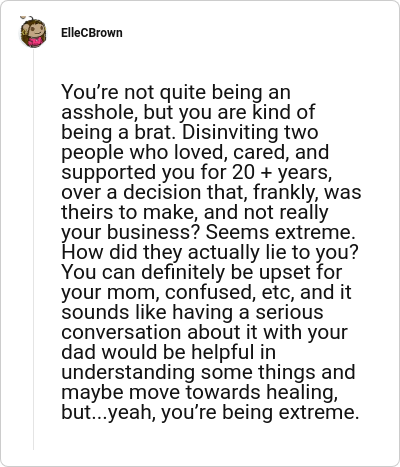
Task: Click the line "over a decision that, frankly, was"
Action: pyautogui.click(x=211, y=192)
